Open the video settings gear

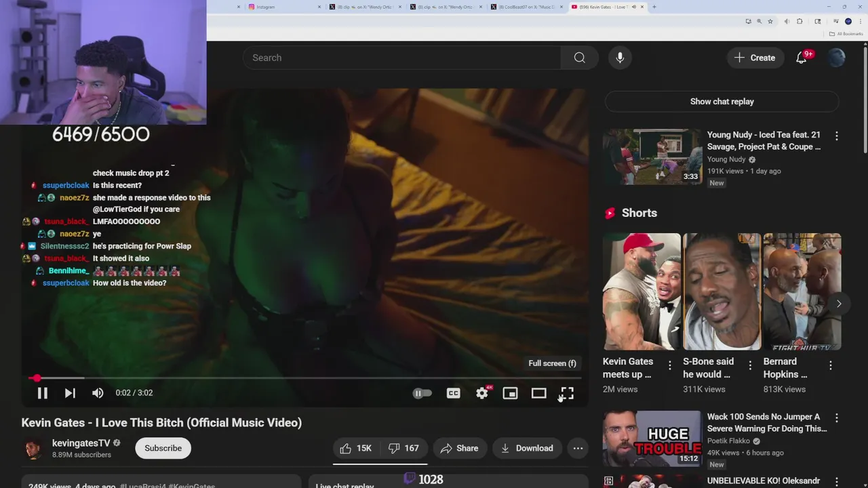coord(482,393)
